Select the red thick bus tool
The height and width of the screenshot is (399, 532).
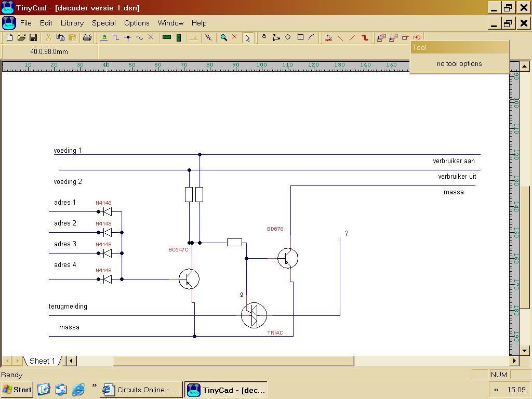(365, 37)
